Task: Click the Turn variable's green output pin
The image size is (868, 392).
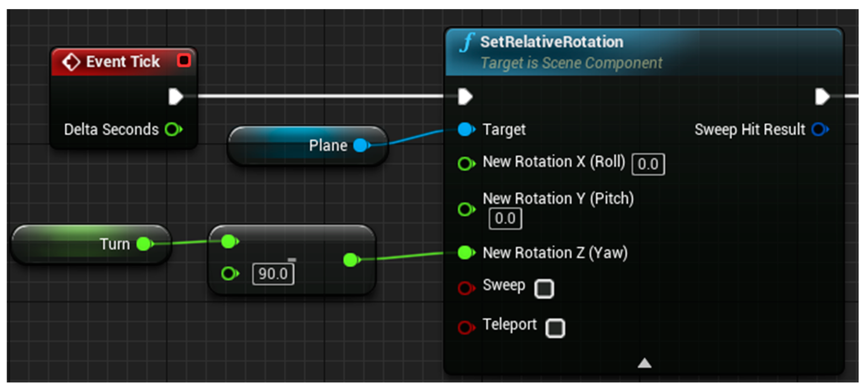Action: [x=144, y=244]
